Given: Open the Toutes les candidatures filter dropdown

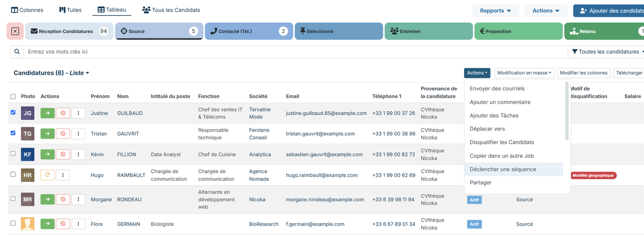Looking at the screenshot, I should point(608,52).
